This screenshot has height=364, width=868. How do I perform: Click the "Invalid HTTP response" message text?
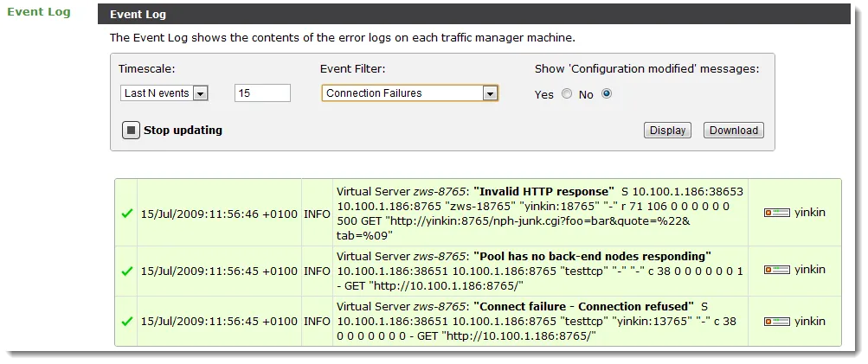(544, 191)
